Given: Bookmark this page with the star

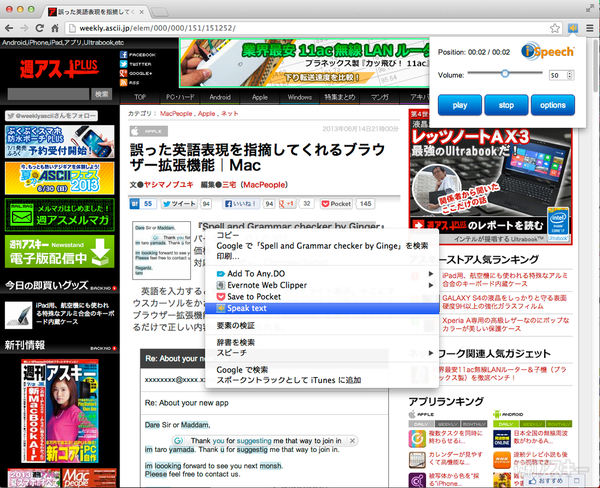Looking at the screenshot, I should (555, 28).
